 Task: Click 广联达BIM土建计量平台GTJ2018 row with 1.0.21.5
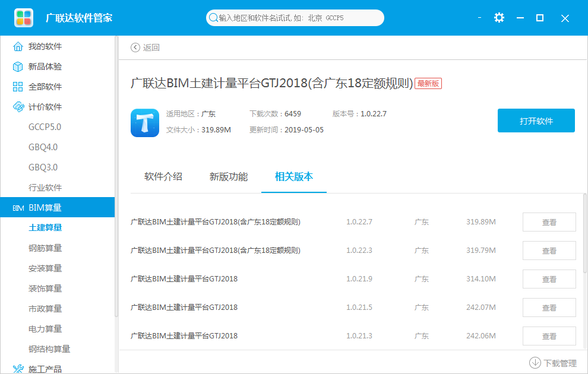coord(184,308)
